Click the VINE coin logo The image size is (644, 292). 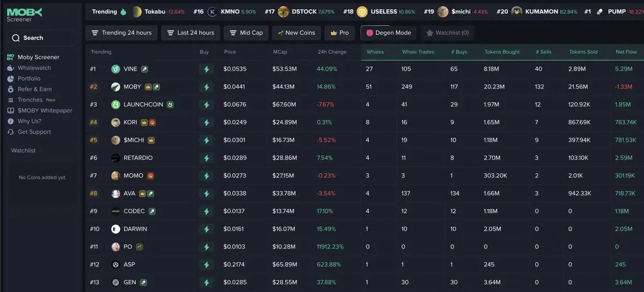(115, 69)
